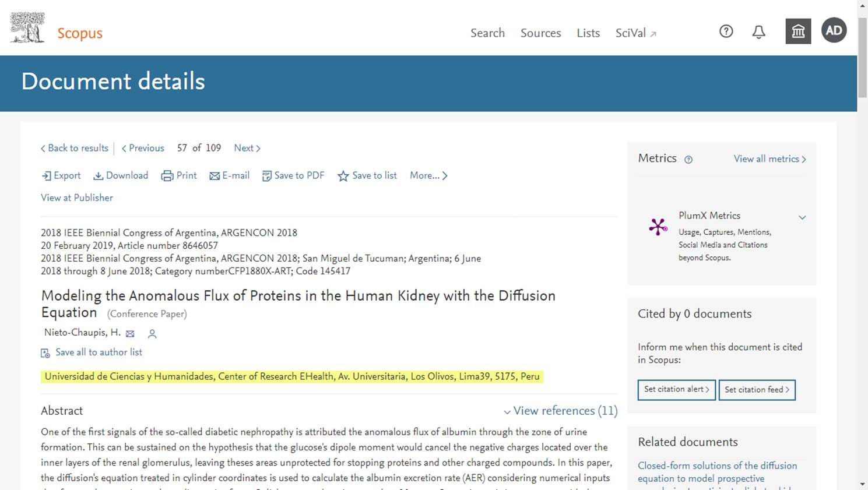The height and width of the screenshot is (490, 868).
Task: Open the help question mark icon
Action: tap(726, 31)
